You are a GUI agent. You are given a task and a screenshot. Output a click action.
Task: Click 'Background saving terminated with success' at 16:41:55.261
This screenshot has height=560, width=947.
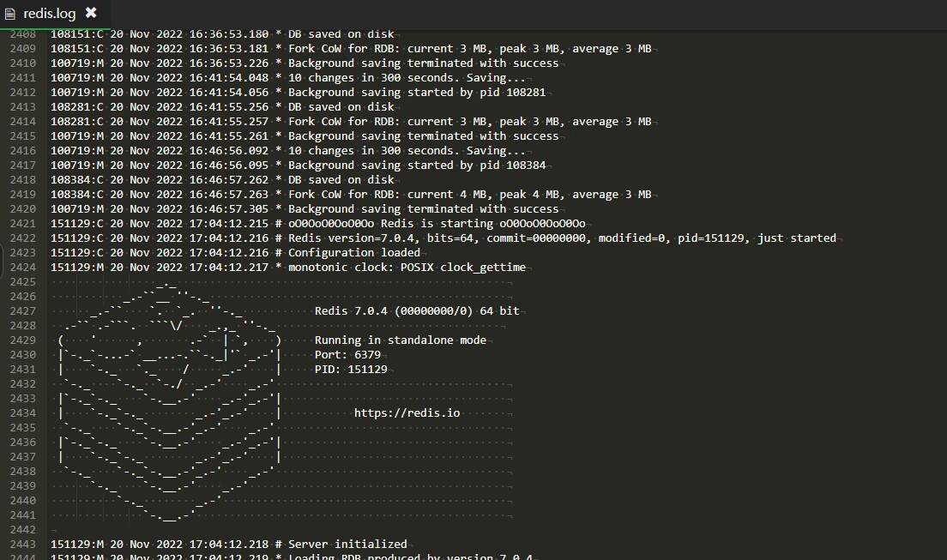[x=424, y=135]
